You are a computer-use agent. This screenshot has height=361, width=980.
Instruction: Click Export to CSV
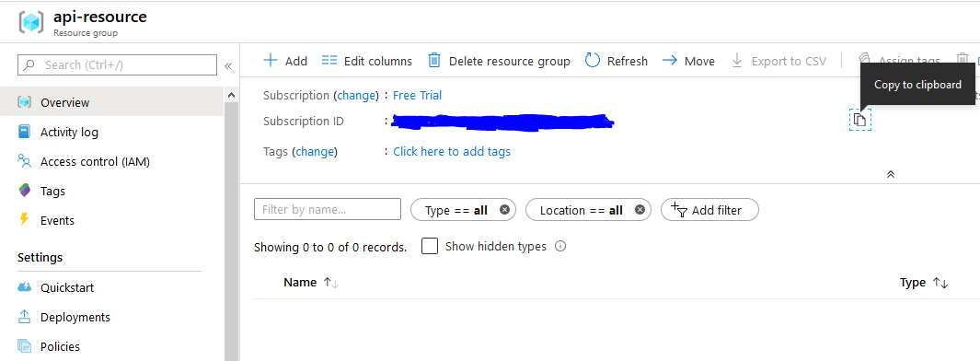778,61
